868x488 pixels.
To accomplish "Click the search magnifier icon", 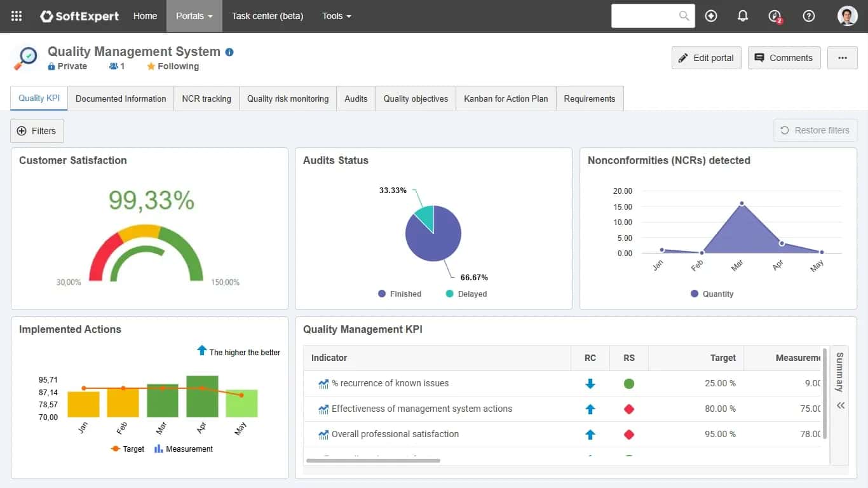I will pos(684,16).
